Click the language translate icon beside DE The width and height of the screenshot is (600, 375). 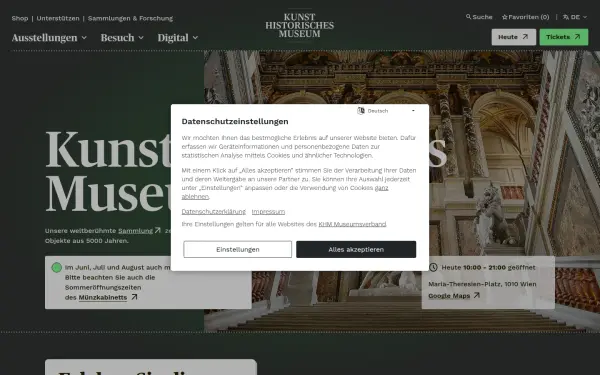[x=566, y=17]
